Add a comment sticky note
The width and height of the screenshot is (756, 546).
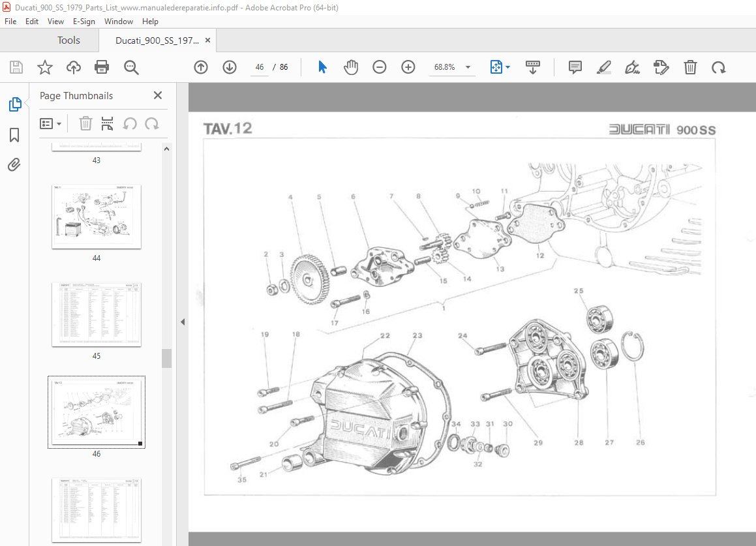(x=575, y=67)
